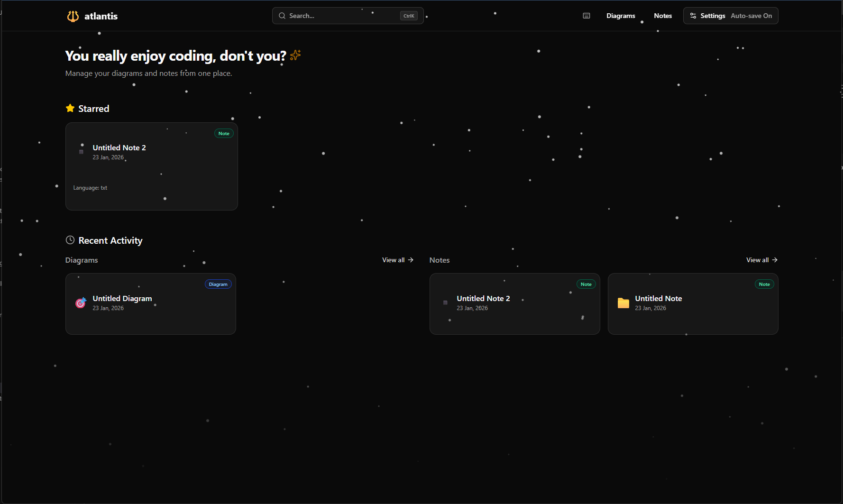Open the keyboard shortcuts icon in top bar
843x504 pixels.
point(586,16)
